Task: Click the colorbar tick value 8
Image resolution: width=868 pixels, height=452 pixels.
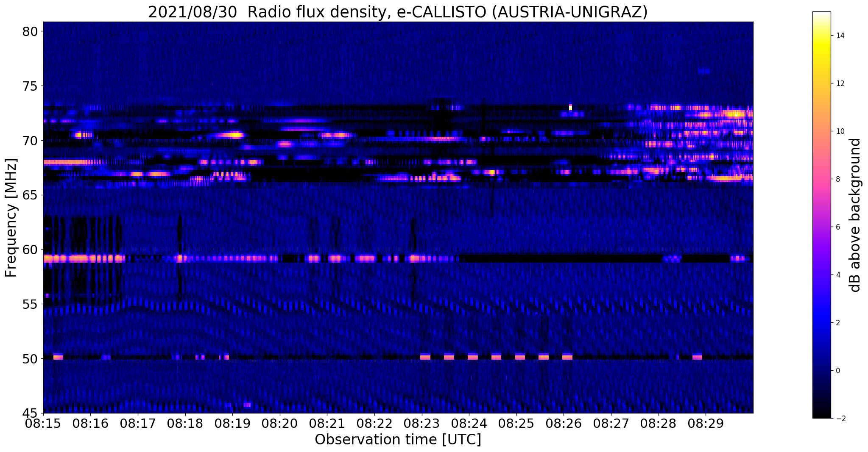Action: click(x=837, y=179)
